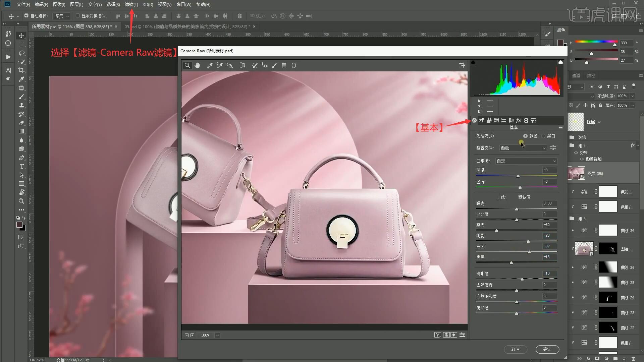Screen dimensions: 644x362
Task: Select the Lasso tool in Photoshop toolbar
Action: (21, 53)
